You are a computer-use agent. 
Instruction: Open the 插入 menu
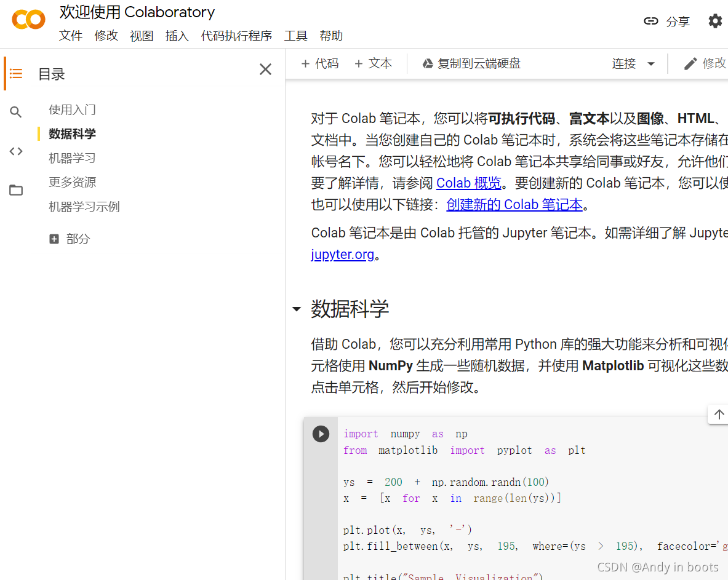pyautogui.click(x=177, y=36)
